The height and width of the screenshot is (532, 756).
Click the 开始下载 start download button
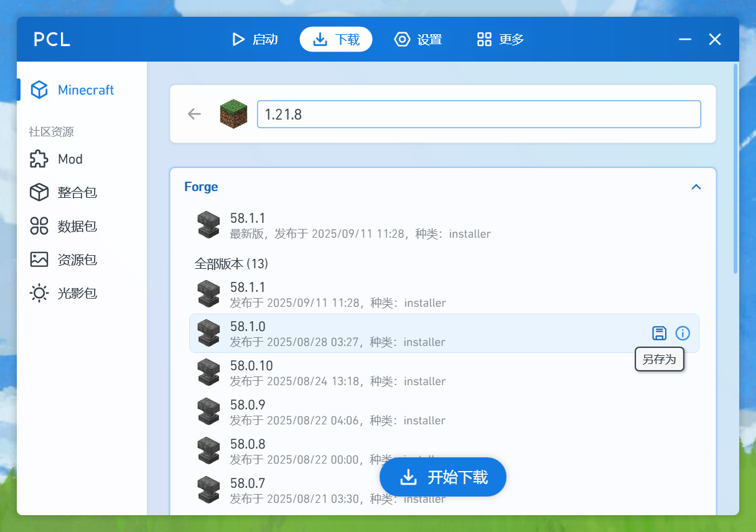(x=443, y=477)
